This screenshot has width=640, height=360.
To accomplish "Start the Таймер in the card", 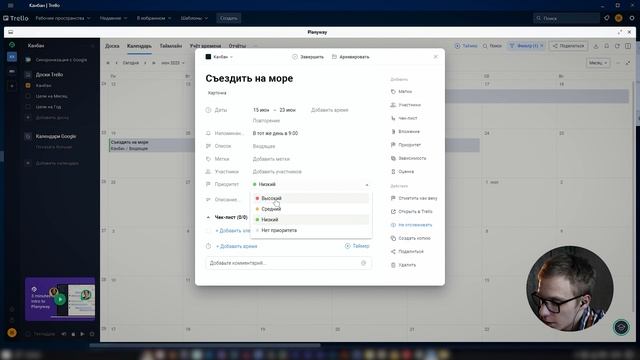I will click(357, 246).
